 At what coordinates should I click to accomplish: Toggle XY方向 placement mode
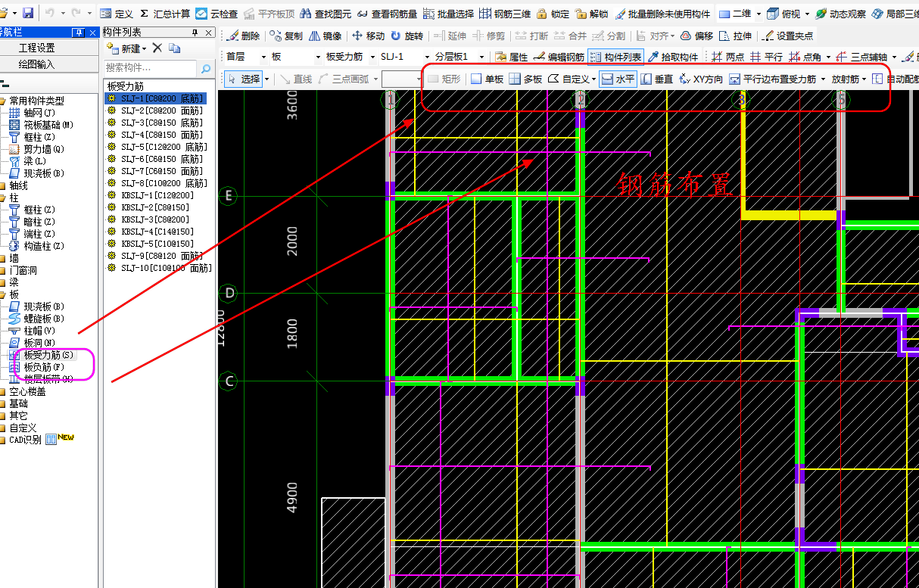[x=701, y=79]
